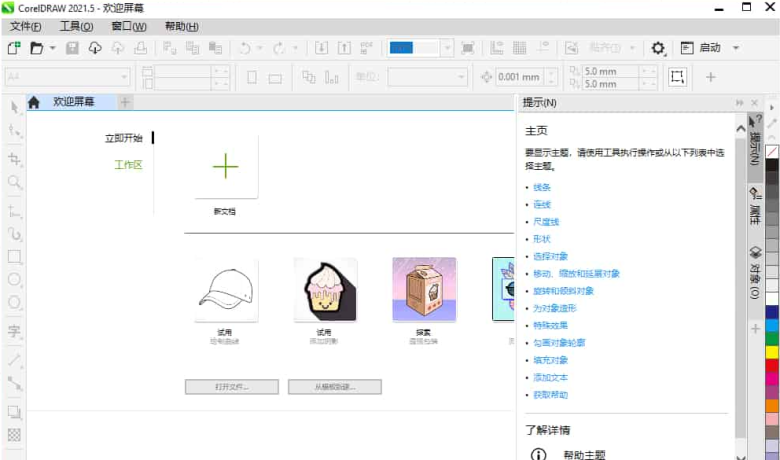
Task: Select the transparency checkerboard tool
Action: (x=14, y=435)
